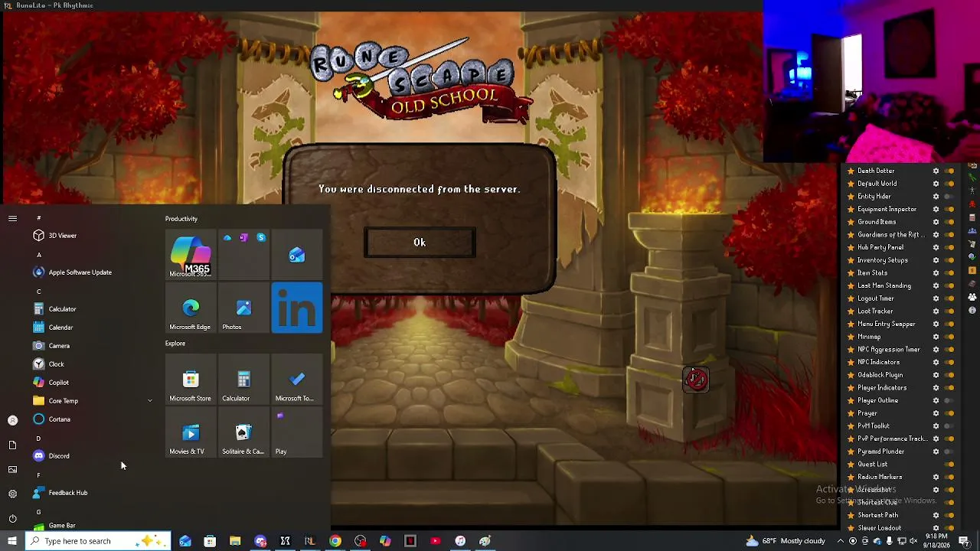Unpin the Minimap plugin star
This screenshot has height=551, width=980.
pyautogui.click(x=851, y=337)
